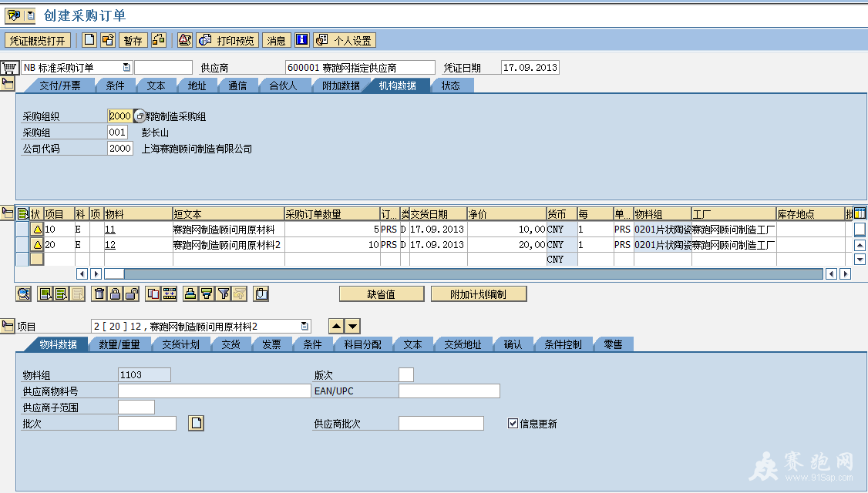Open the 科目分配 item tab
Viewport: 868px width, 493px height.
(x=362, y=344)
